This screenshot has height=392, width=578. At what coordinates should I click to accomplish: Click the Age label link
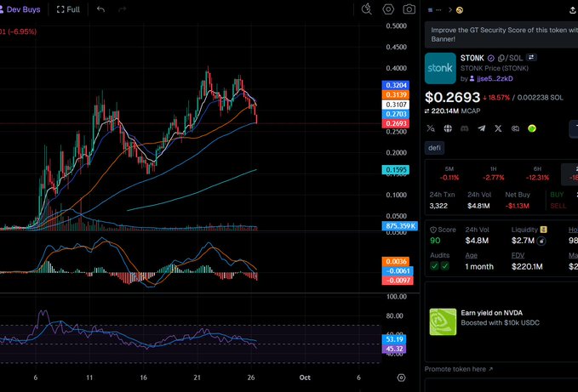471,255
